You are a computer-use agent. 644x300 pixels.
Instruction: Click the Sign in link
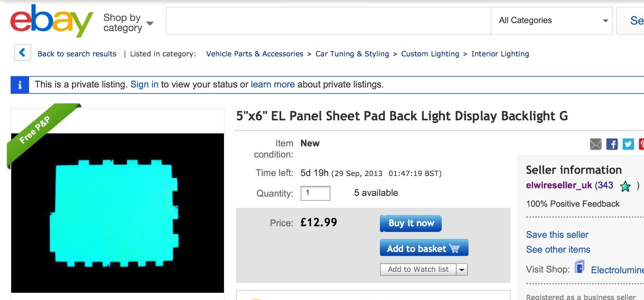[144, 85]
